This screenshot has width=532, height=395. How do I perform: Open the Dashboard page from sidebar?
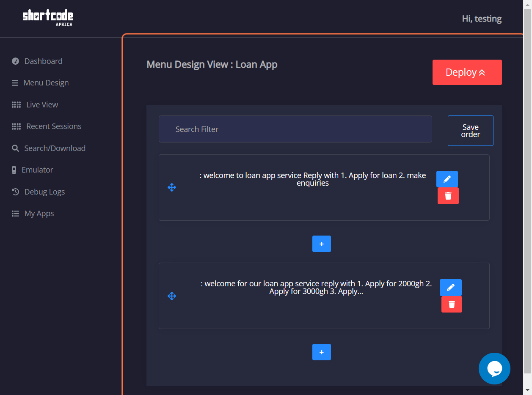coord(37,61)
